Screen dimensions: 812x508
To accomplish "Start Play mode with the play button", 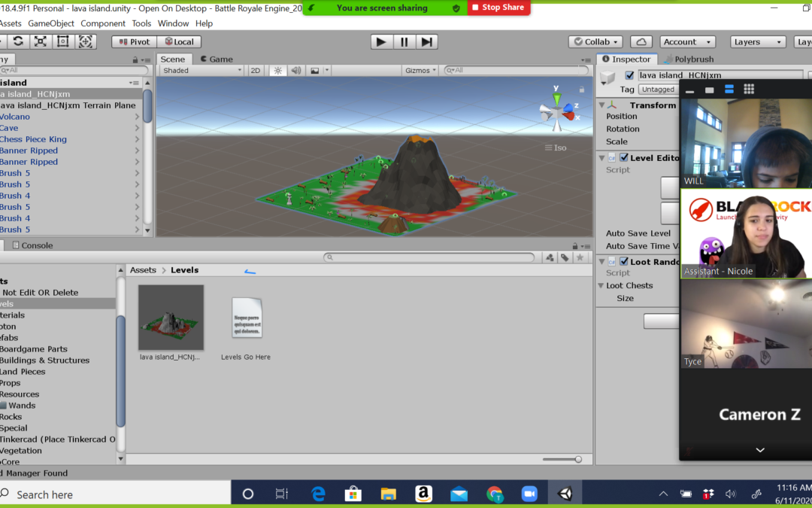I will coord(381,42).
